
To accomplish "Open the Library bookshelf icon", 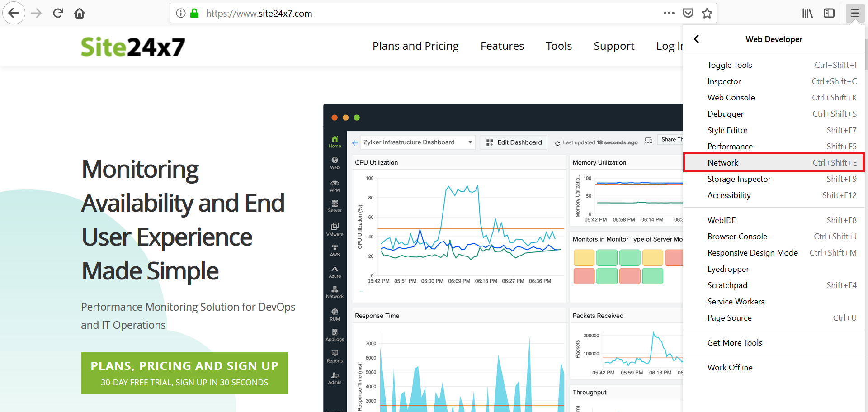I will click(x=807, y=13).
